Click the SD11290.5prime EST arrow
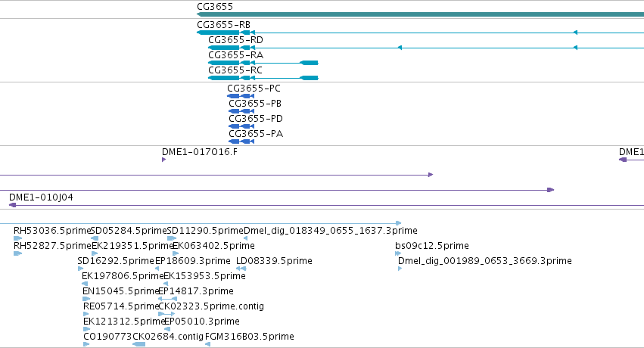Viewport: 644px width, 348px height. [x=172, y=238]
